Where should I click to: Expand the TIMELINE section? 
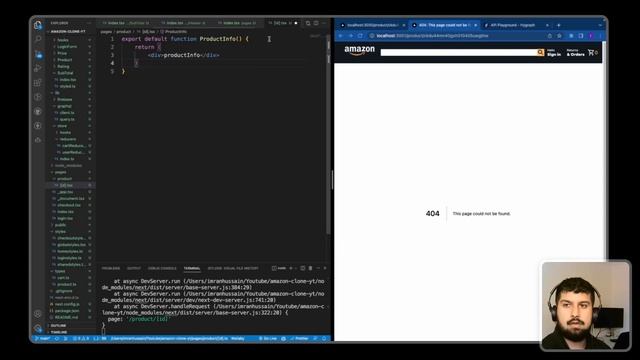(70, 332)
